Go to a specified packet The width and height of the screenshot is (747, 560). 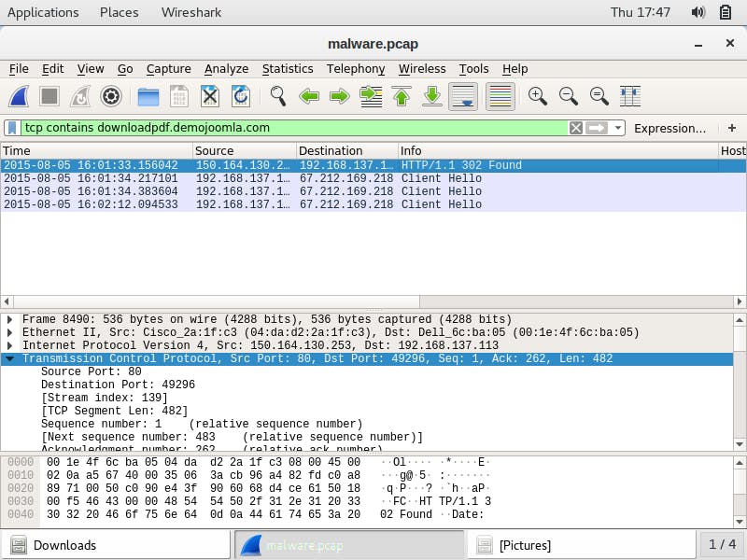(371, 97)
